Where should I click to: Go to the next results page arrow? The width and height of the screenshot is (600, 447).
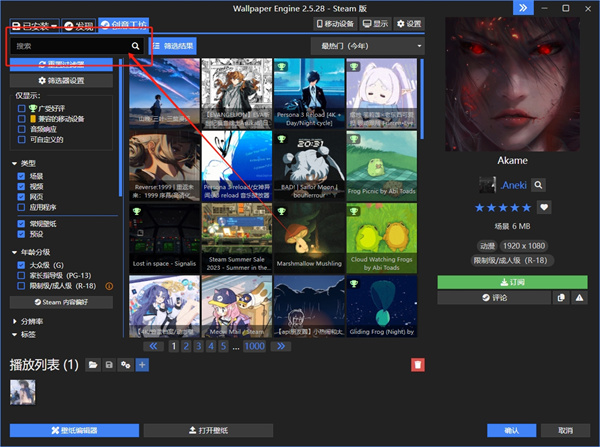281,346
